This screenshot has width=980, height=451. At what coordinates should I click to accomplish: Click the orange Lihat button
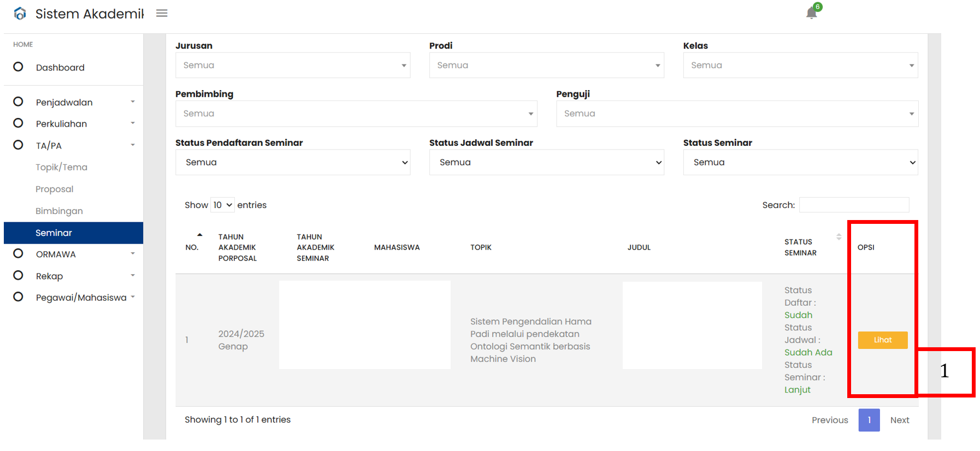pyautogui.click(x=883, y=340)
